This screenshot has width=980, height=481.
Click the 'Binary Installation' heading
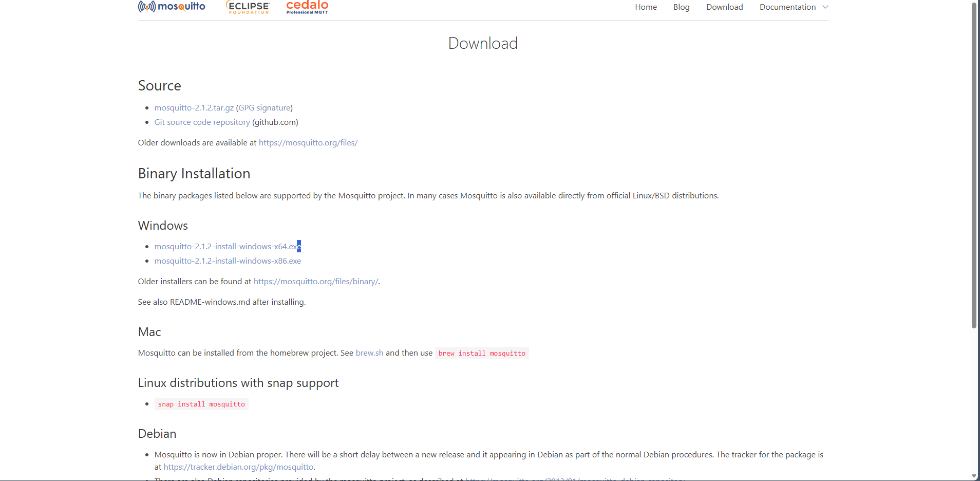[194, 174]
